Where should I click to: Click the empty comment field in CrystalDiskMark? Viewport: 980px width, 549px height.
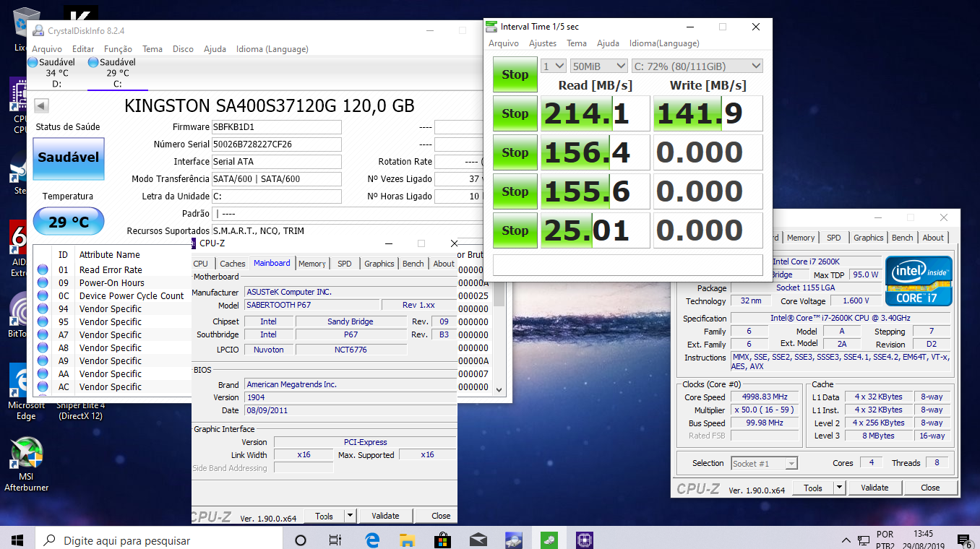(x=628, y=264)
